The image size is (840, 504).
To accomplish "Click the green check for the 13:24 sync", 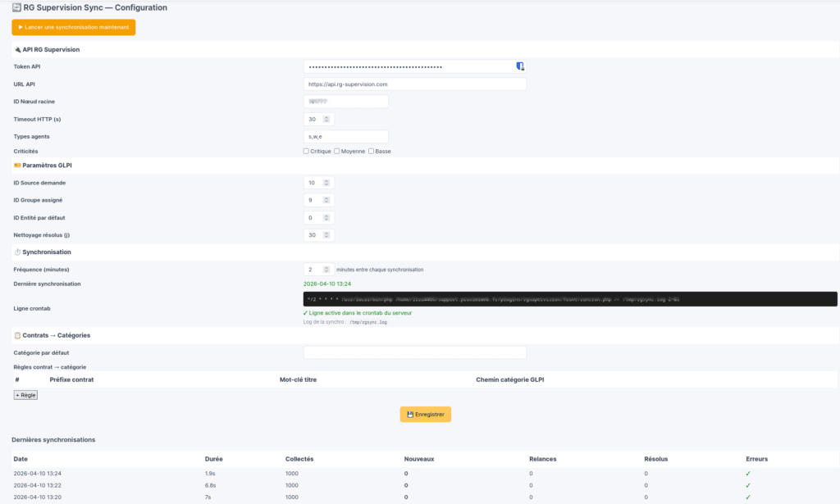I will (x=748, y=474).
